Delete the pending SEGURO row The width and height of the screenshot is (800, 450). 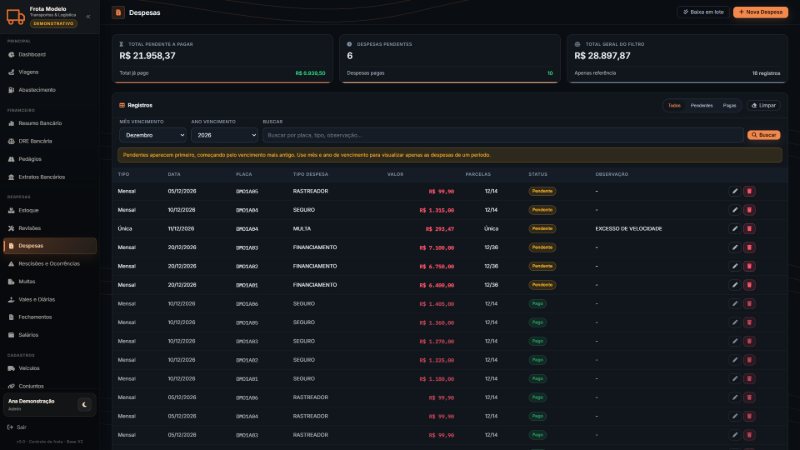click(x=749, y=210)
